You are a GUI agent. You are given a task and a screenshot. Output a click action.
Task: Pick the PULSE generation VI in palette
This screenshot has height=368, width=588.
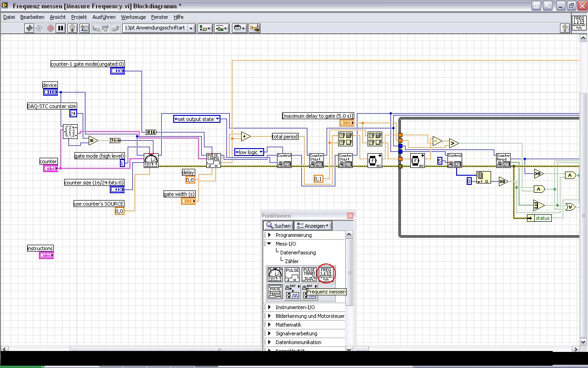(x=292, y=274)
